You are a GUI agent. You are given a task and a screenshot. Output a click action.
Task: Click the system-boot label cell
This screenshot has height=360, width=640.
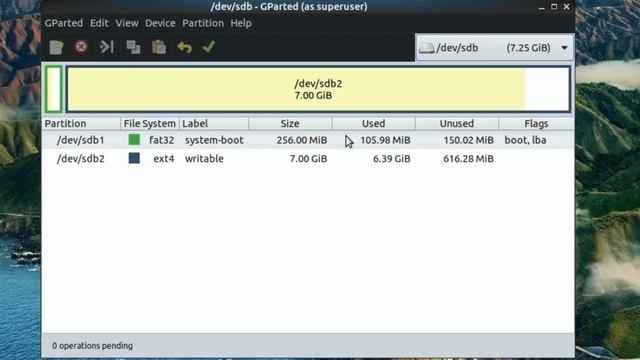tap(214, 140)
